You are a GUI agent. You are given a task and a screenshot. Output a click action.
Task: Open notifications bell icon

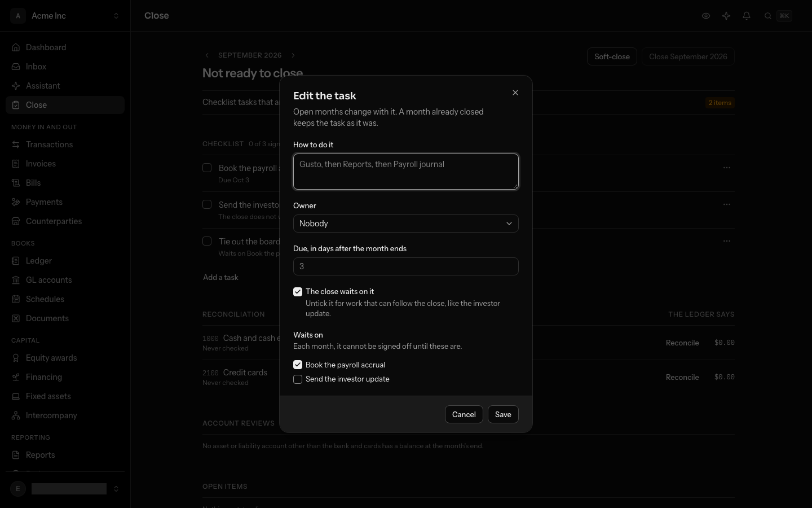747,16
